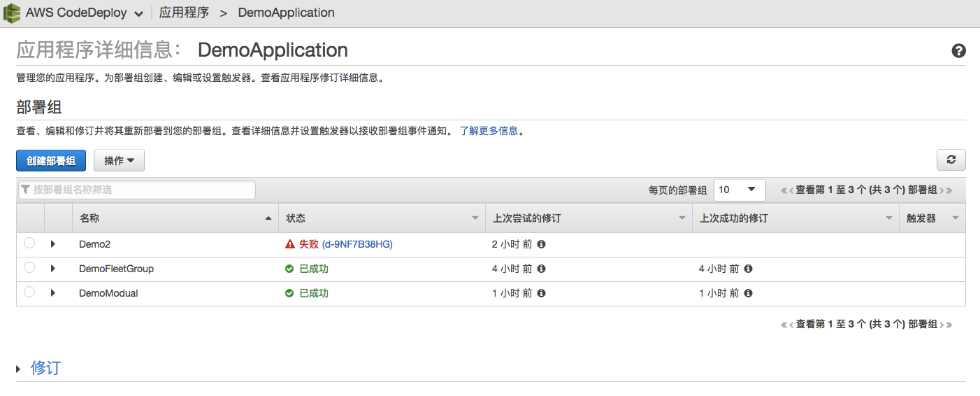Screen dimensions: 980x396
Task: Focus the deployment group name filter field
Action: (x=136, y=190)
